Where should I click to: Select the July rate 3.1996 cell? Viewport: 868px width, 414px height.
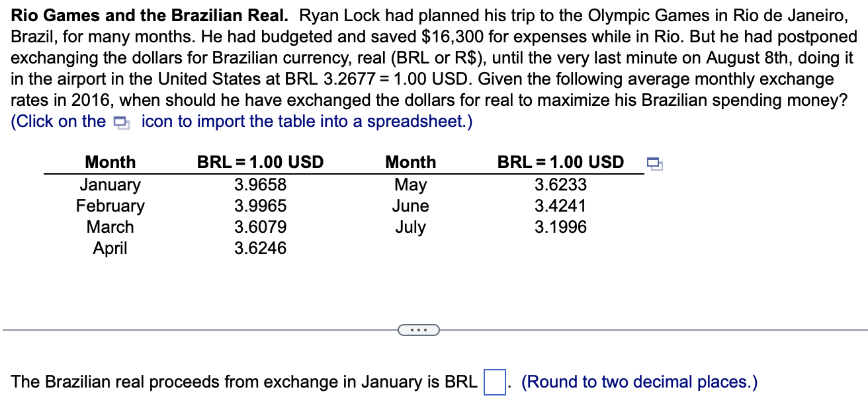click(x=560, y=227)
